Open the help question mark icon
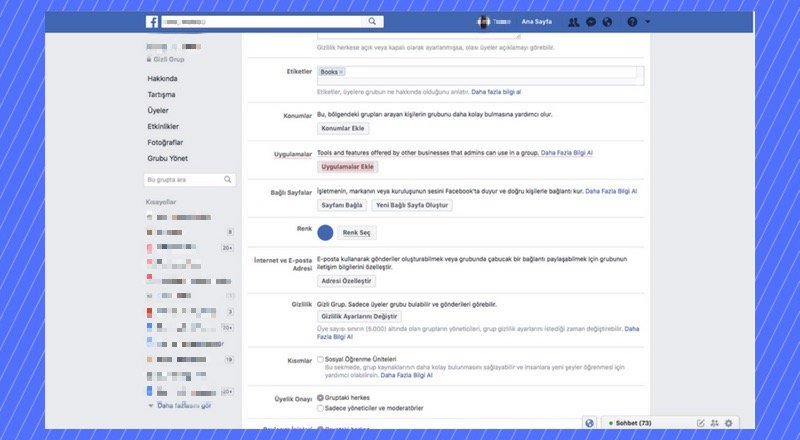The width and height of the screenshot is (800, 440). (x=631, y=21)
